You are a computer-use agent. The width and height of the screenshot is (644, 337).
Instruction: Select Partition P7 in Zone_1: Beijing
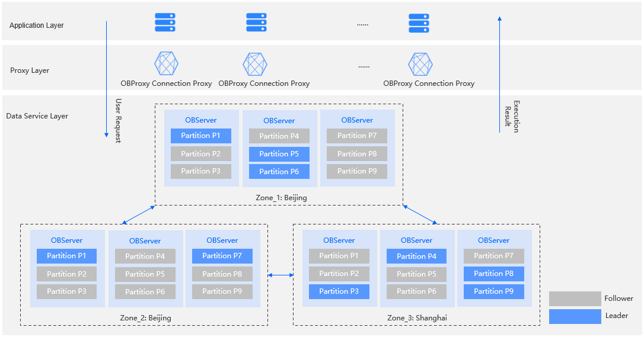click(x=357, y=136)
